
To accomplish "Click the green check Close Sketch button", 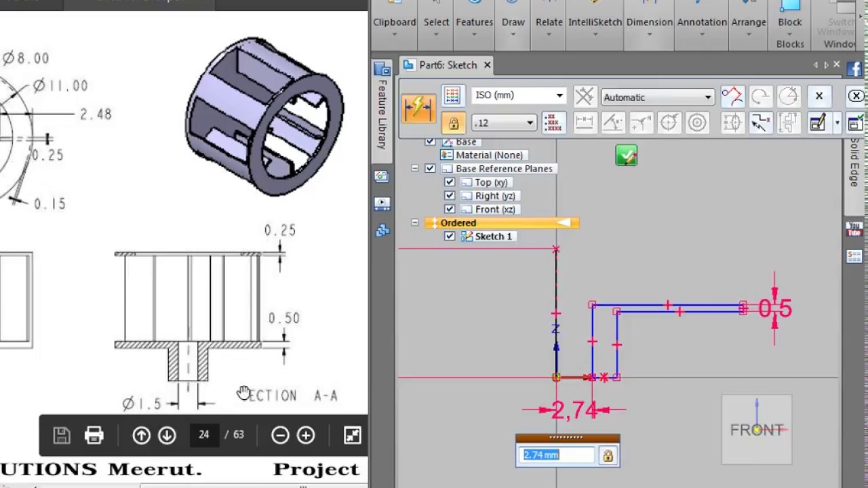I will 626,156.
